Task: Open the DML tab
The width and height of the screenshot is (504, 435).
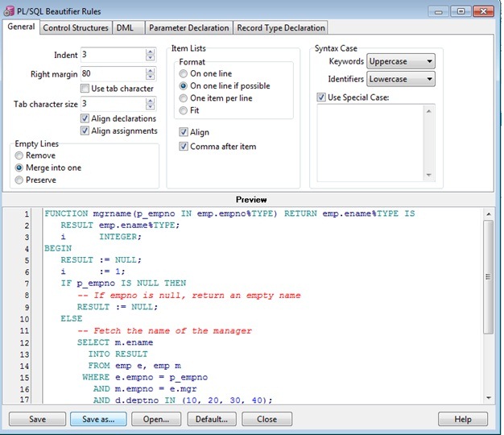Action: 125,27
